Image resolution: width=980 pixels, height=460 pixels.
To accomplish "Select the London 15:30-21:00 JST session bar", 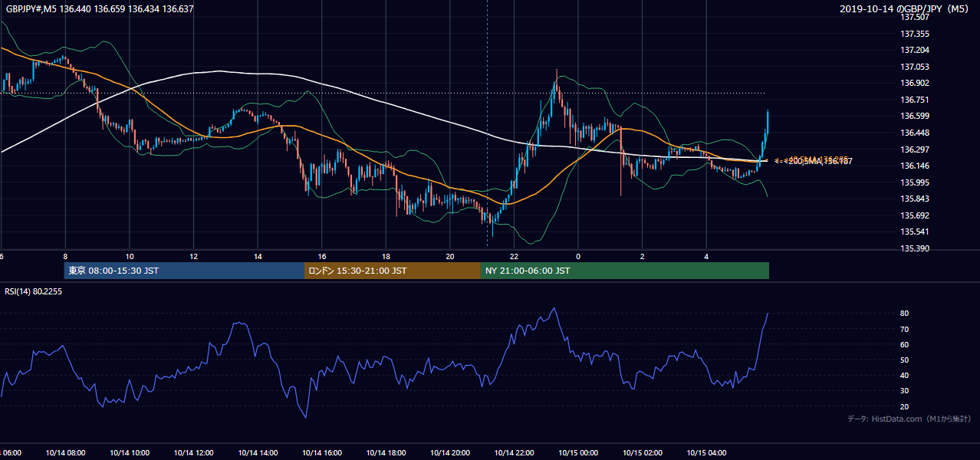I will pos(393,271).
